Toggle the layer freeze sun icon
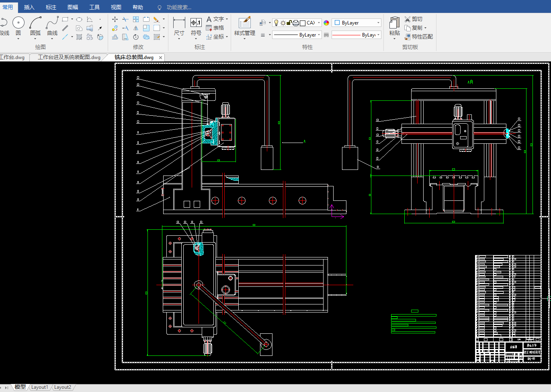Screen dimensions: 551x392 click(x=283, y=23)
